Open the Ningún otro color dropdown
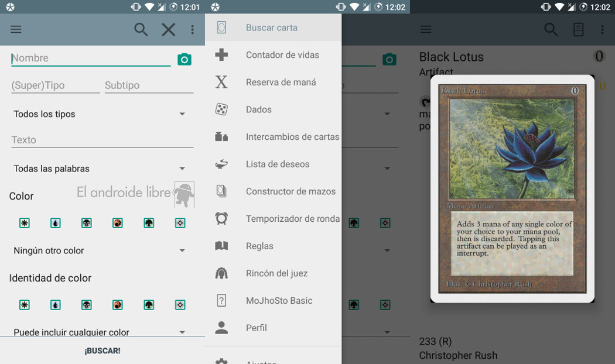 pyautogui.click(x=100, y=250)
